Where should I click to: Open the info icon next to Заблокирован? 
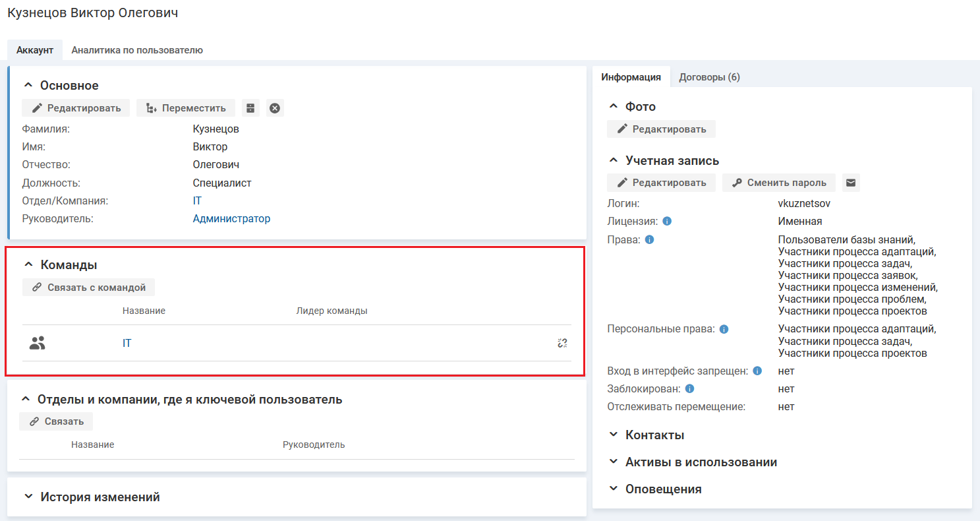[689, 388]
